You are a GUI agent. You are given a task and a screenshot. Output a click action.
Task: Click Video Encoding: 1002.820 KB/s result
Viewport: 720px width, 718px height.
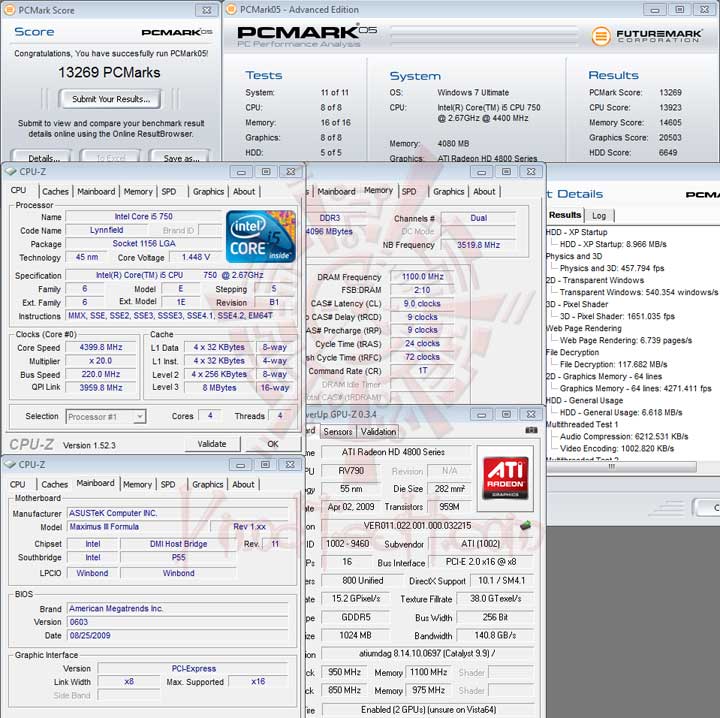(617, 448)
